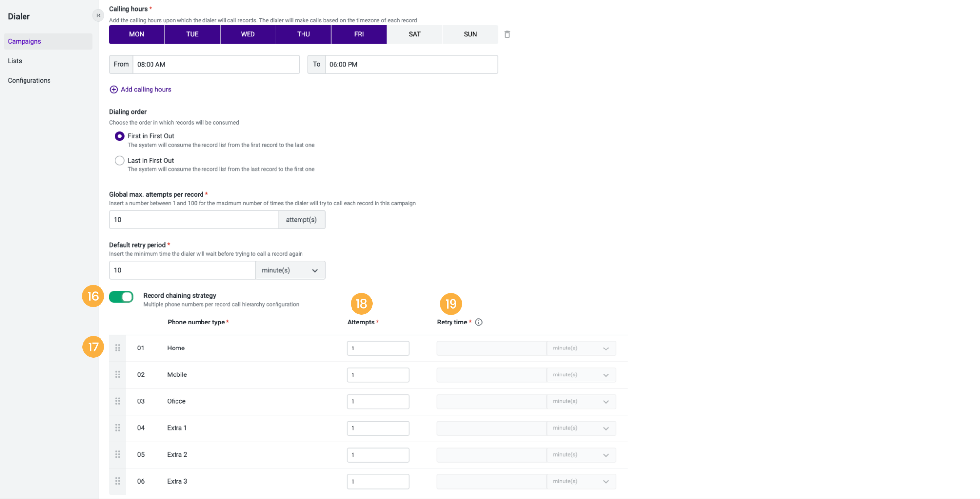Image resolution: width=980 pixels, height=499 pixels.
Task: Open default retry period unit dropdown
Action: (x=290, y=270)
